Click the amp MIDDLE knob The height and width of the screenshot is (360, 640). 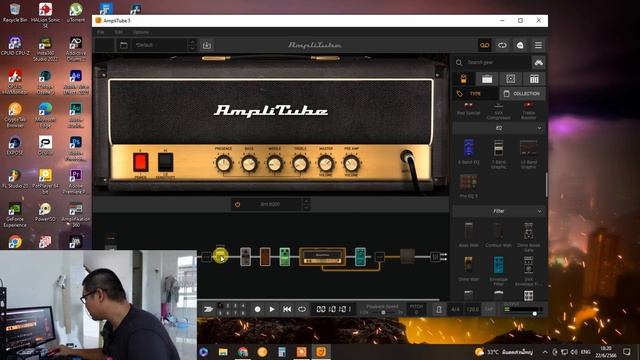pos(275,164)
